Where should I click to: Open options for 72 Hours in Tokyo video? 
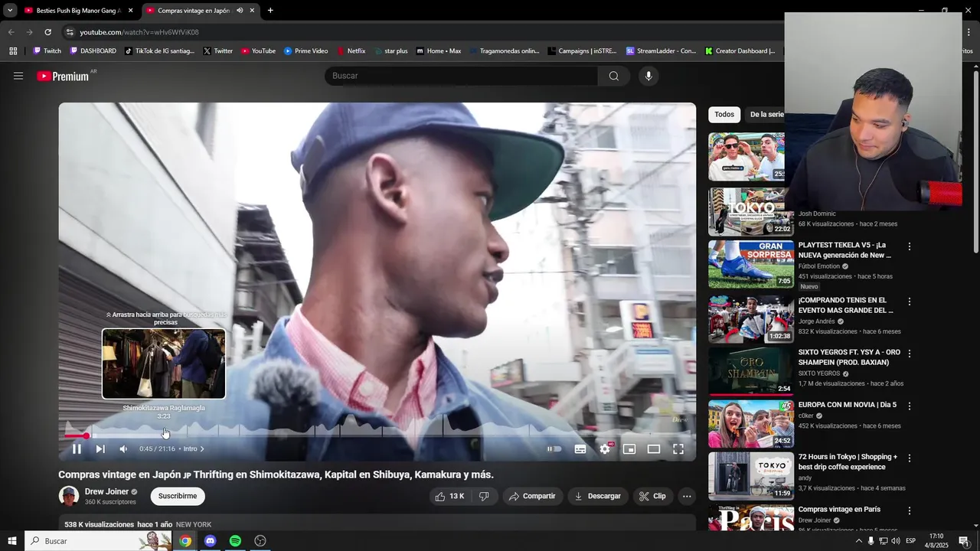910,458
